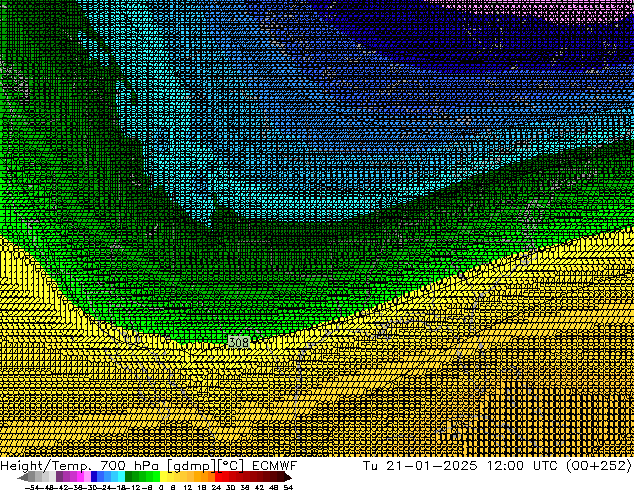Click the [°C] unit label
The image size is (634, 490).
[231, 466]
